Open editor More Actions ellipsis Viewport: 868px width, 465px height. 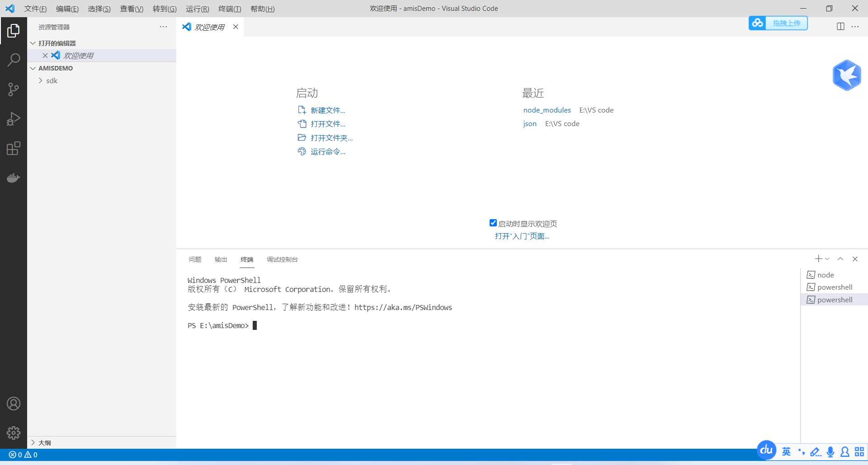coord(855,27)
